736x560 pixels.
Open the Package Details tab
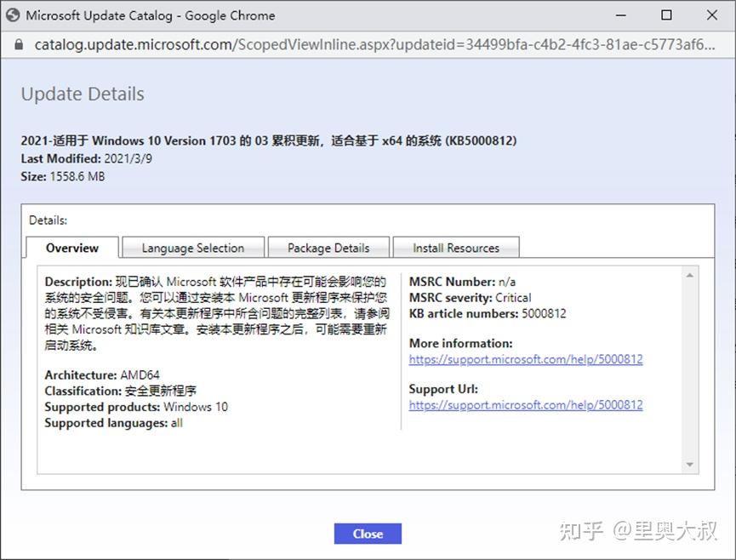pyautogui.click(x=328, y=247)
